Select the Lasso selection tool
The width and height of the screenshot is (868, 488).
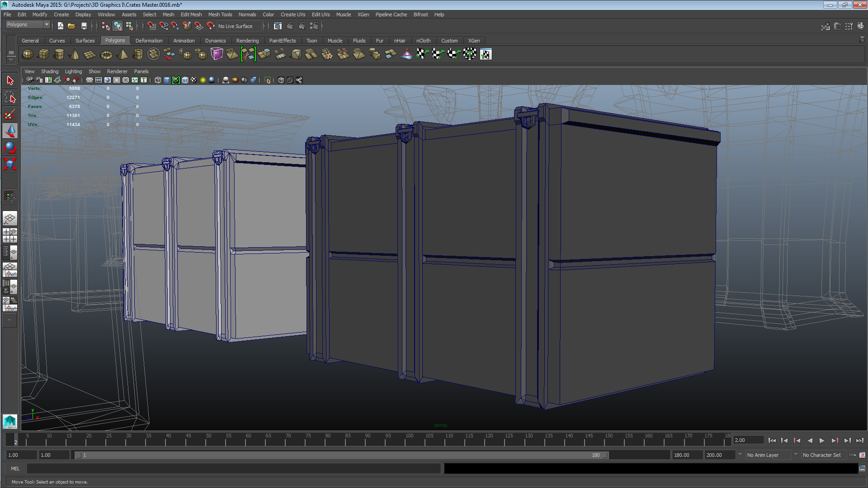coord(9,98)
